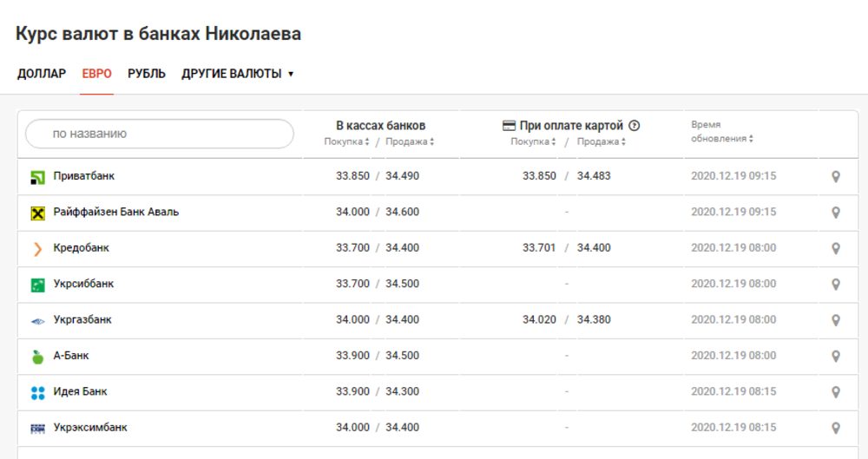Open map pin for Приватбанк
Image resolution: width=868 pixels, height=459 pixels.
[x=836, y=177]
